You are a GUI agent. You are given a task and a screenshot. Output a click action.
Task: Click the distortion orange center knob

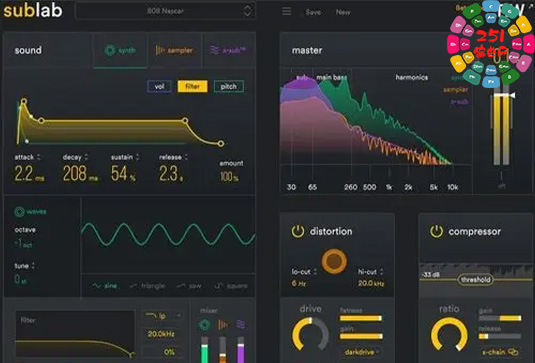(x=334, y=261)
